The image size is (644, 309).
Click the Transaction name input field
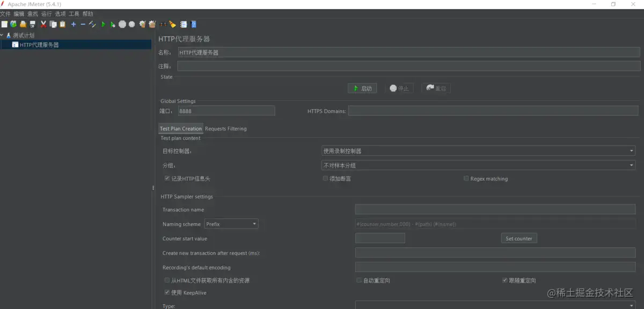pyautogui.click(x=495, y=209)
